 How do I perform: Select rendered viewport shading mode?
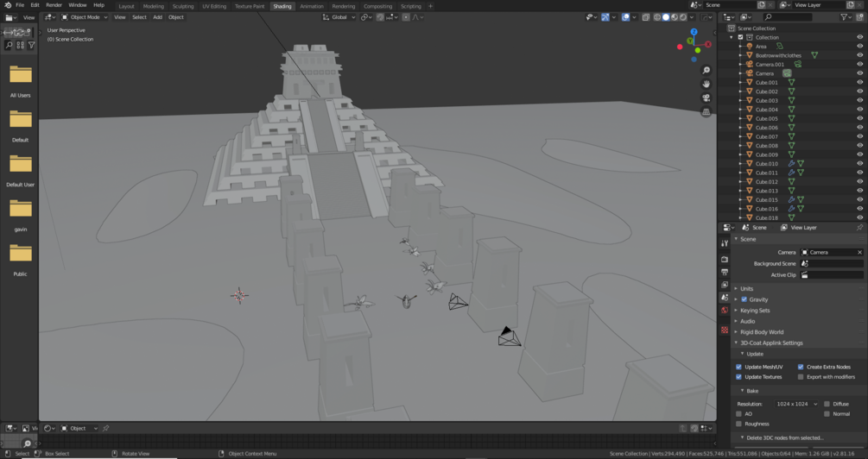(683, 17)
